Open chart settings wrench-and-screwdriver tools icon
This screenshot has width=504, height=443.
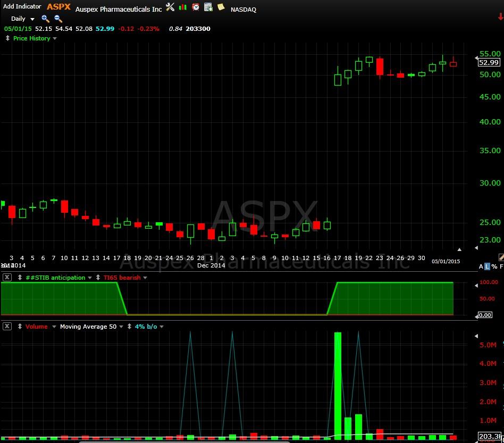[x=170, y=7]
